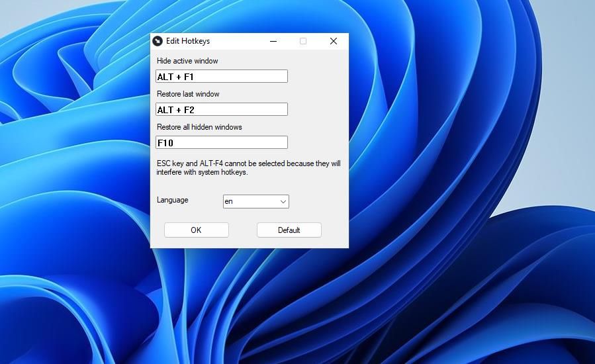Click the F10 hotkey value

coord(166,143)
